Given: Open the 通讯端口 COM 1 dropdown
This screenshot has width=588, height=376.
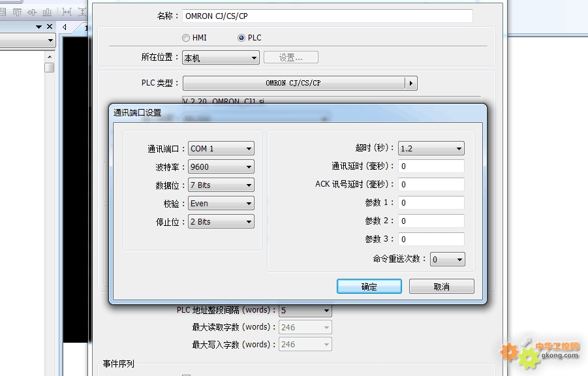Looking at the screenshot, I should coord(221,149).
